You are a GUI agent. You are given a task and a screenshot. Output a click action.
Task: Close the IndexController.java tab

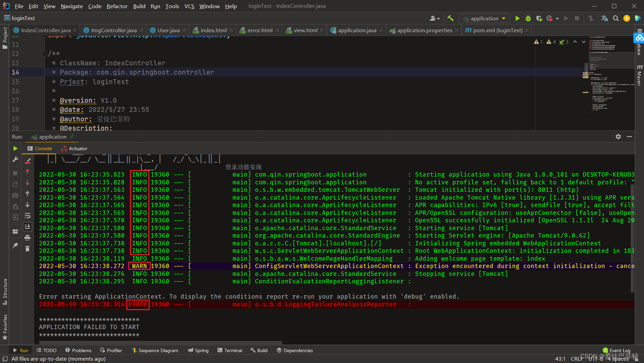coord(75,30)
